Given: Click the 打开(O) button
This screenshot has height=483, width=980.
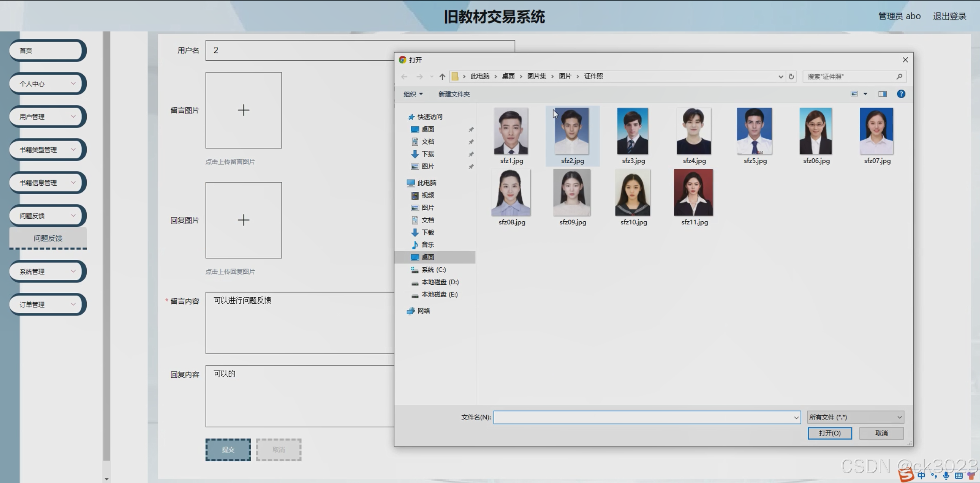Looking at the screenshot, I should tap(829, 433).
